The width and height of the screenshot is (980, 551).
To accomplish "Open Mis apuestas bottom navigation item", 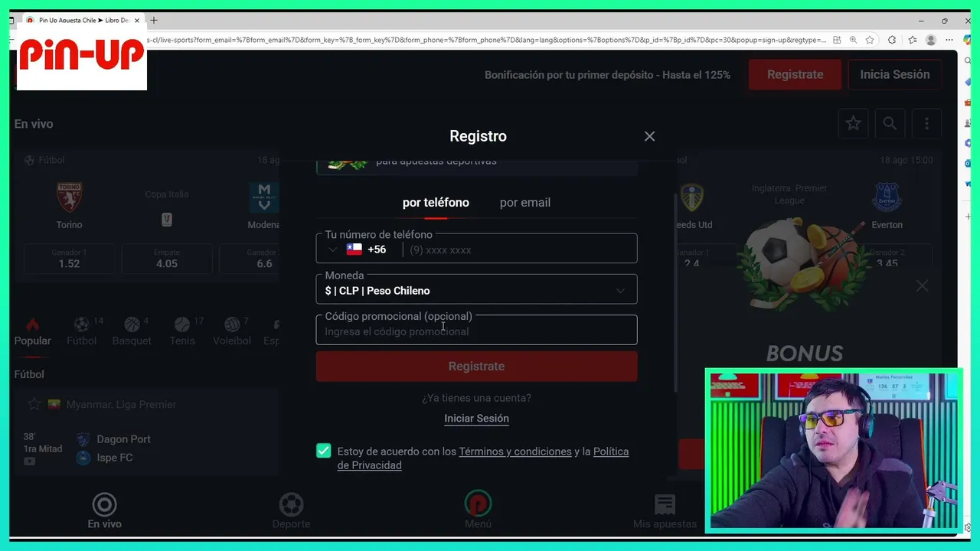I will click(665, 511).
